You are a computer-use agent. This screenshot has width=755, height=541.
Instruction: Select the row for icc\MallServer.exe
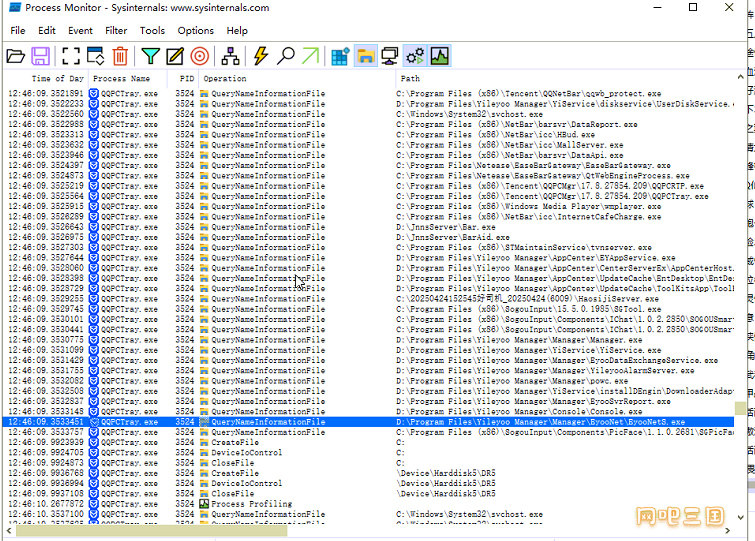369,145
